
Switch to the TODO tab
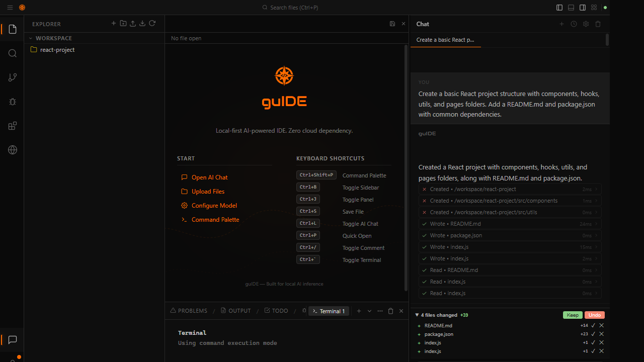[276, 311]
